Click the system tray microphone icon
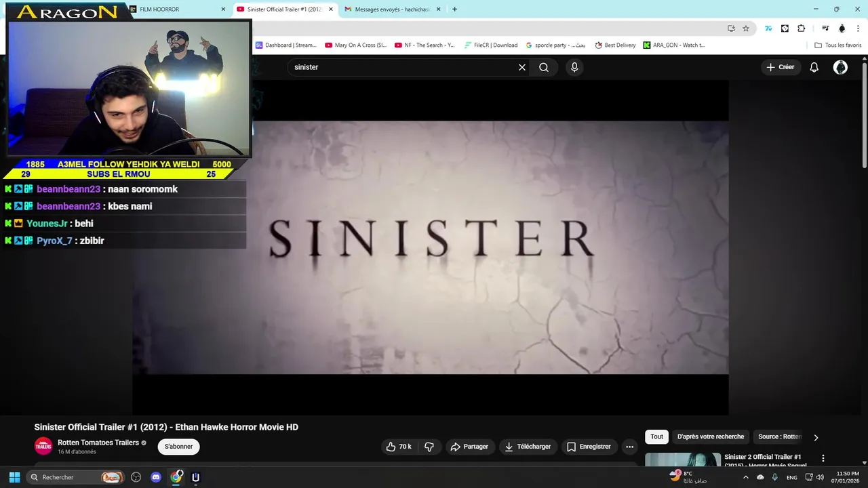The height and width of the screenshot is (488, 868). point(774,477)
